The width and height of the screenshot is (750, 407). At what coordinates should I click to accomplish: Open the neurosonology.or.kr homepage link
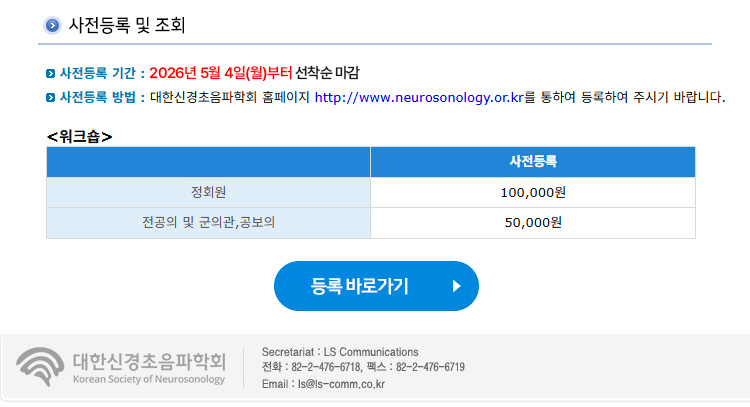click(419, 98)
